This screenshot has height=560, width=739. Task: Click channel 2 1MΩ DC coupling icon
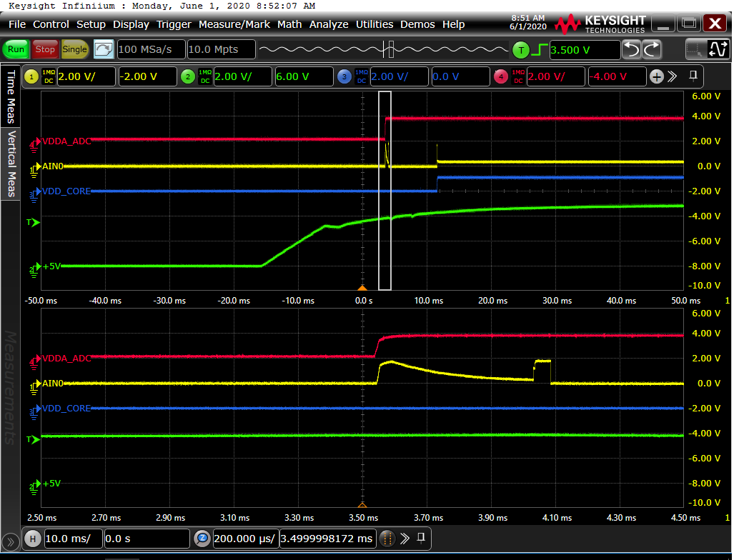point(205,76)
